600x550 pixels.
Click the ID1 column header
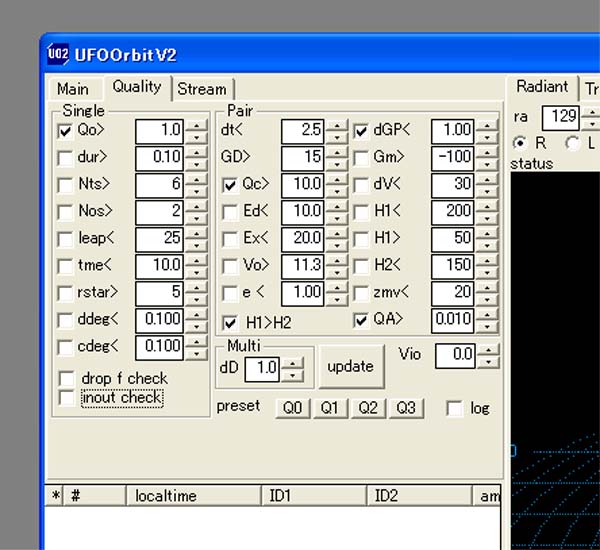(x=314, y=496)
